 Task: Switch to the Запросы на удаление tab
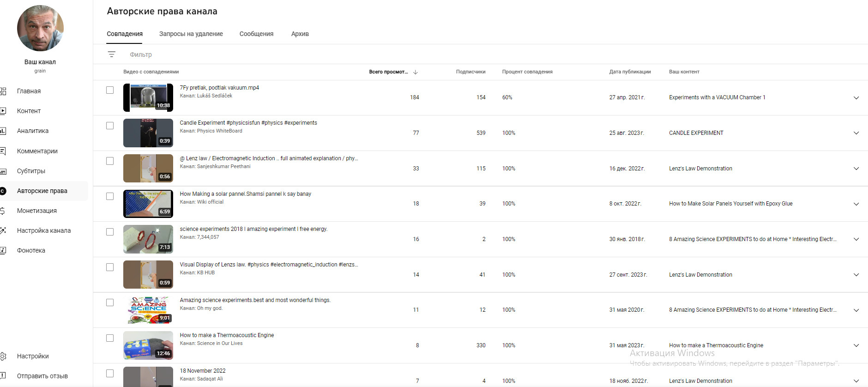191,34
